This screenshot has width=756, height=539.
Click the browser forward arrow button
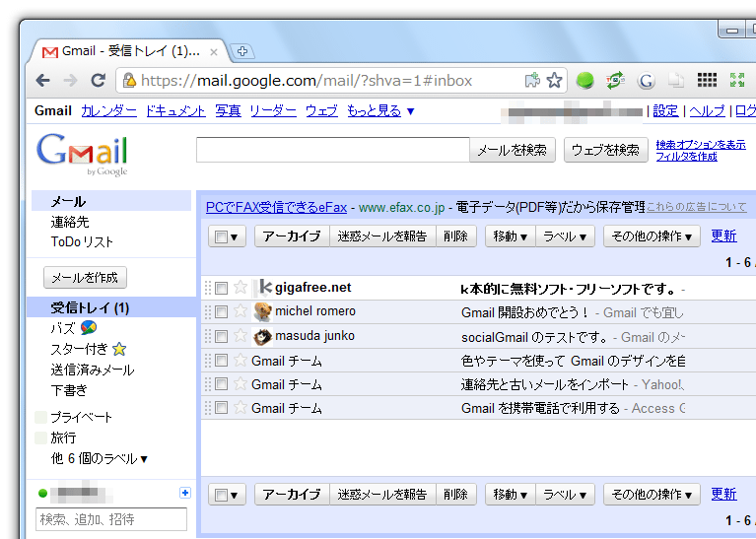coord(70,81)
